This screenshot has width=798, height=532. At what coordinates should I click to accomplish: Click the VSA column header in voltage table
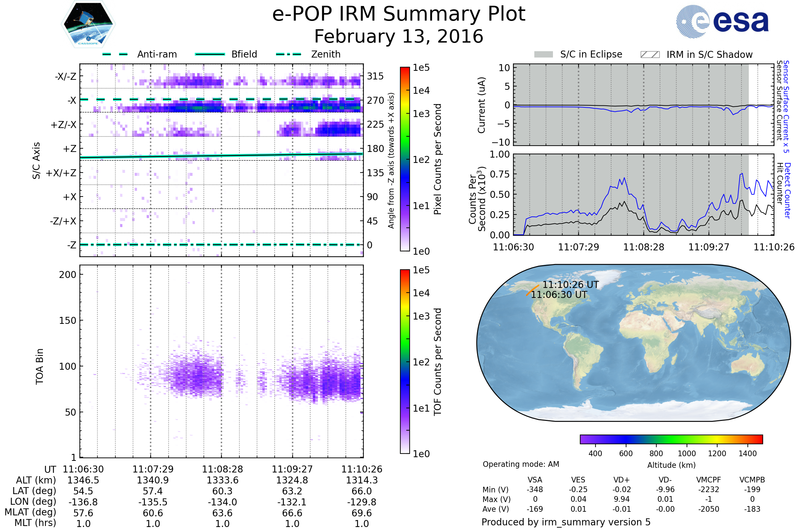535,480
